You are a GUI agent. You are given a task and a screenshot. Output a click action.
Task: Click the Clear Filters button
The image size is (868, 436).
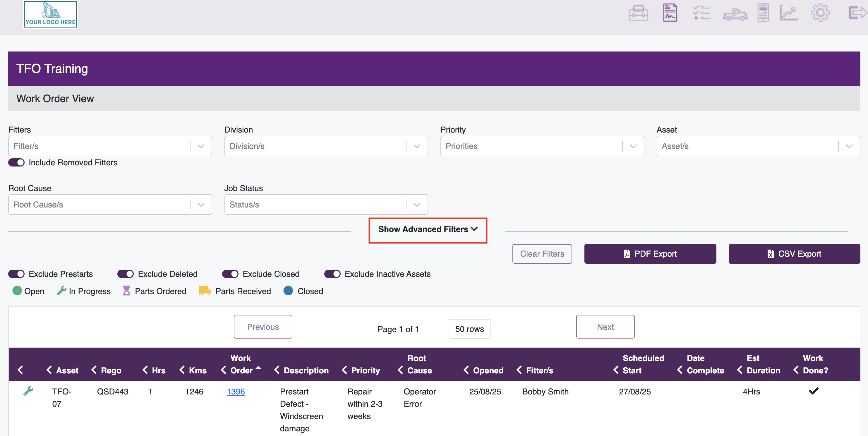point(542,254)
